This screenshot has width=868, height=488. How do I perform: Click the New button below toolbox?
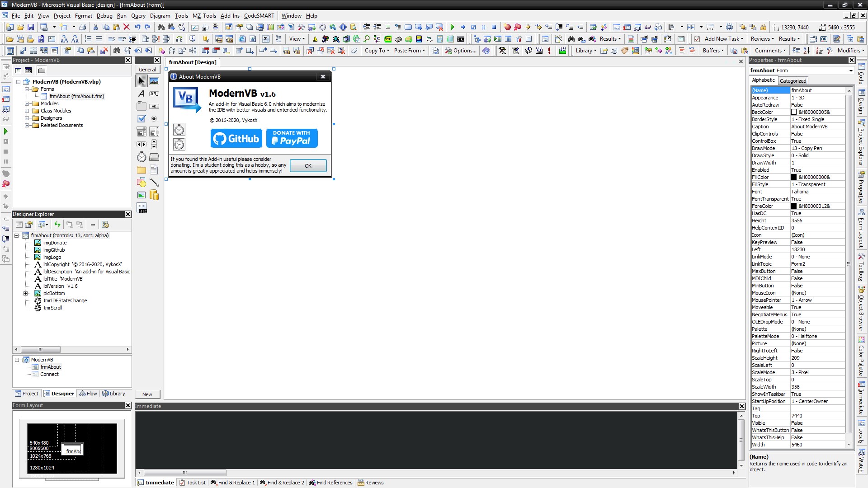click(x=147, y=394)
